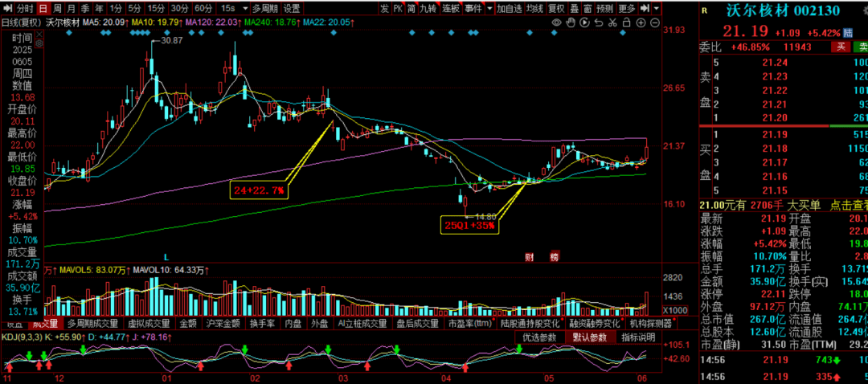Click the 简 simplified view icon
Screen dimensions: 868x384
pyautogui.click(x=411, y=8)
